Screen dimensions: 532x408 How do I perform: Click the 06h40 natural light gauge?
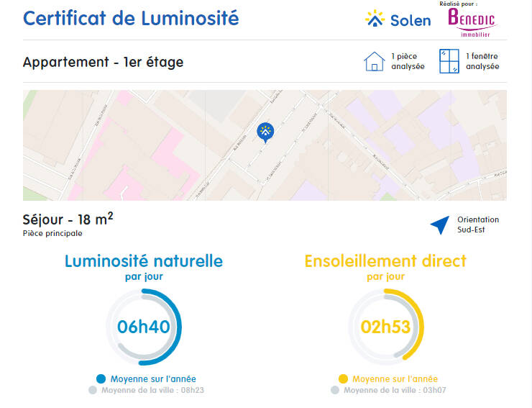[x=144, y=327]
